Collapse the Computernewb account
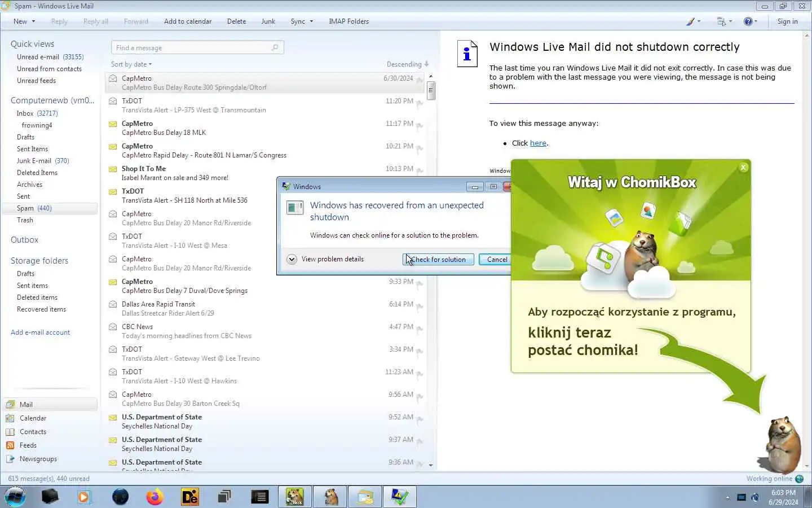 point(52,100)
